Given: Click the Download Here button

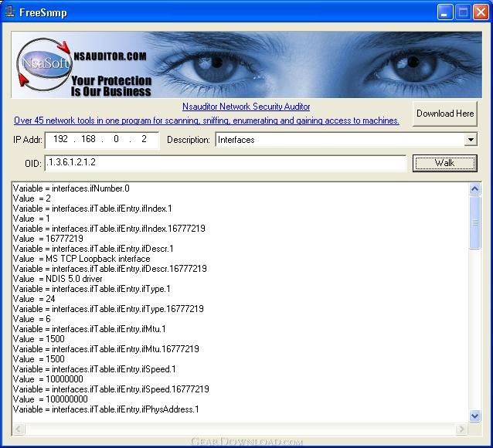Looking at the screenshot, I should click(444, 114).
